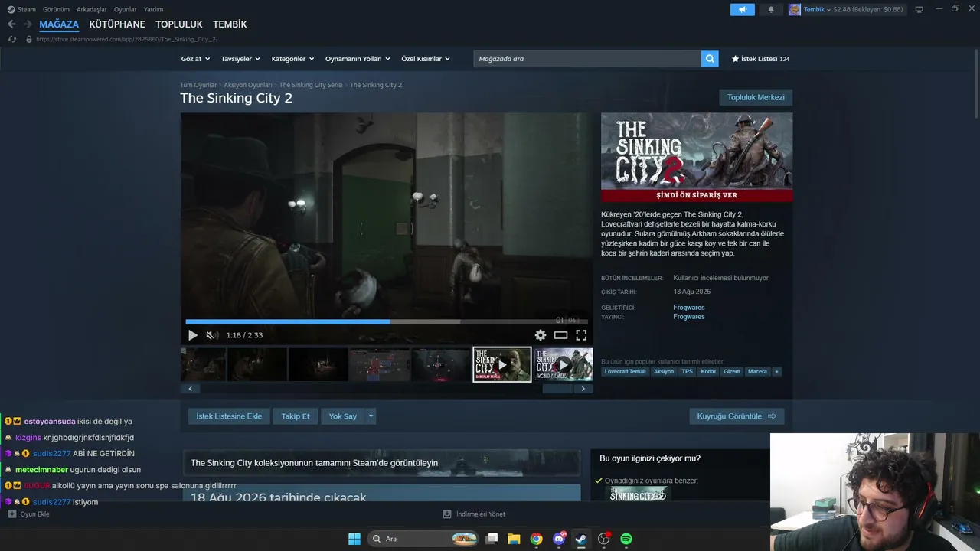Image resolution: width=980 pixels, height=551 pixels.
Task: Go to the MAĞAZA tab
Action: pos(59,24)
